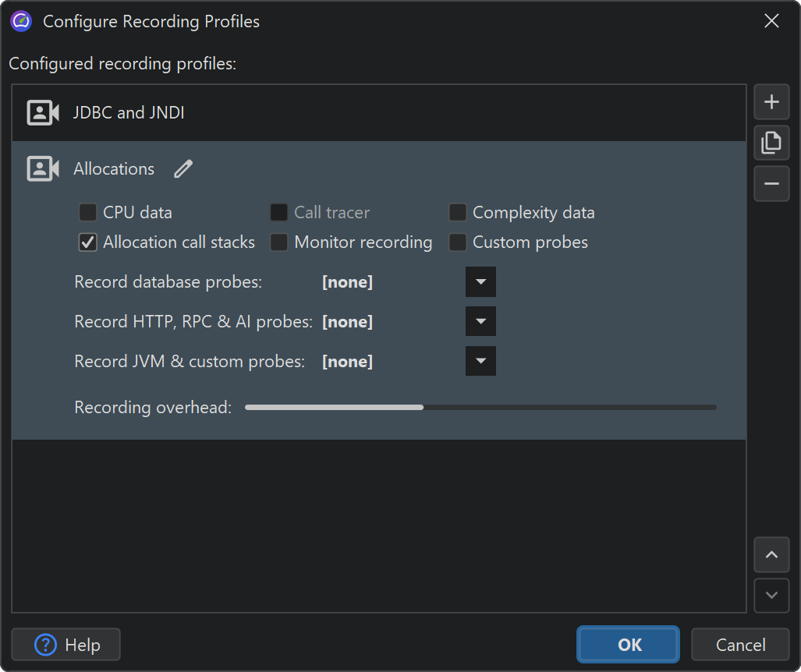Viewport: 801px width, 672px height.
Task: Click the Recording overhead bar
Action: coord(480,407)
